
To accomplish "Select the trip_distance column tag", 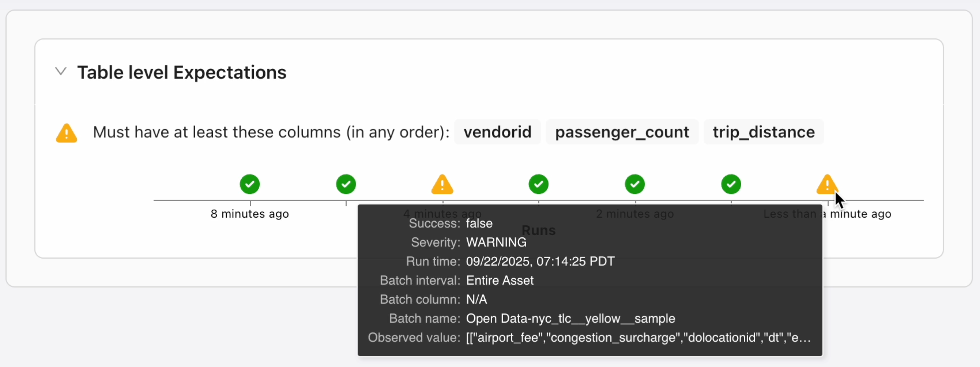I will click(764, 132).
